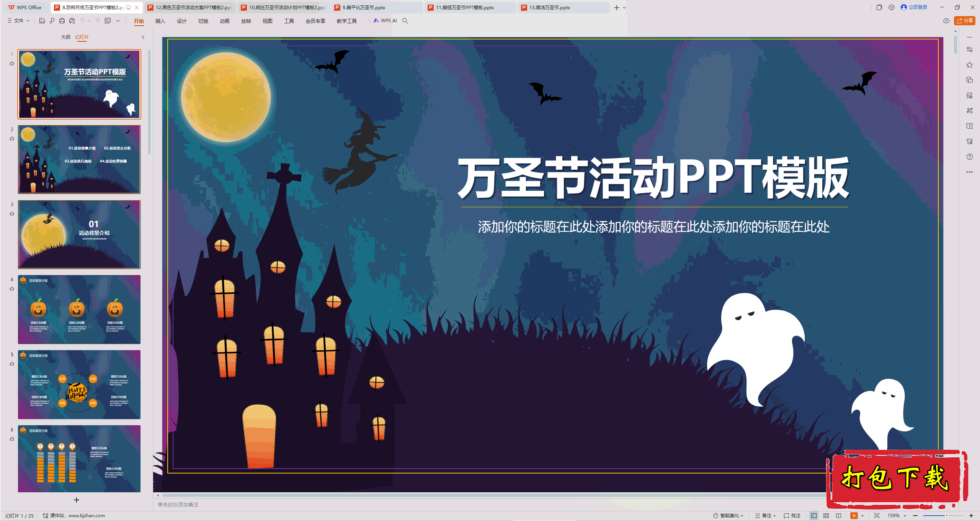The height and width of the screenshot is (521, 980).
Task: Click the main title 万圣节活动PPT模版
Action: coord(654,178)
